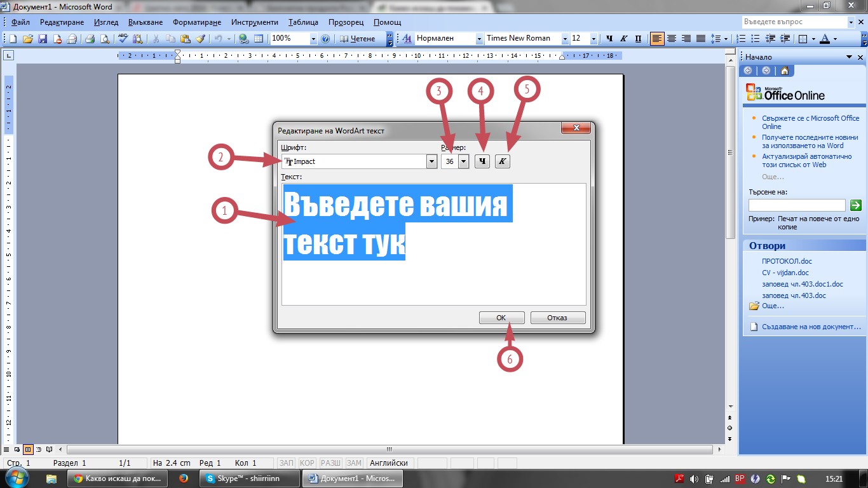This screenshot has width=868, height=488.
Task: Open the Инструменти menu
Action: click(255, 22)
